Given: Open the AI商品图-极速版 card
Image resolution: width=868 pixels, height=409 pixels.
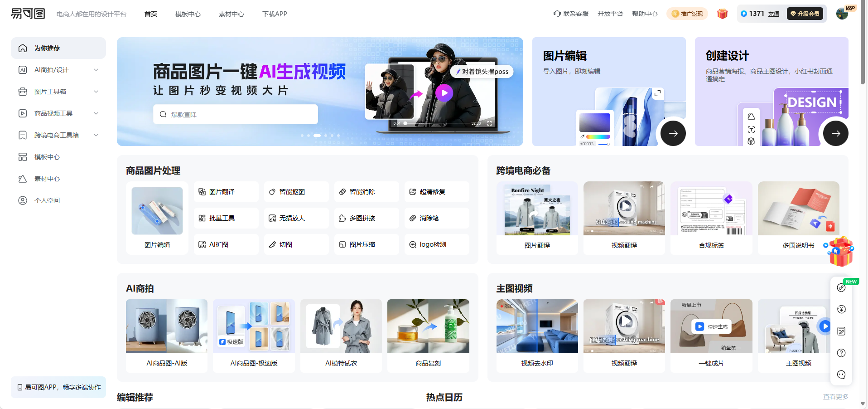Looking at the screenshot, I should tap(254, 336).
